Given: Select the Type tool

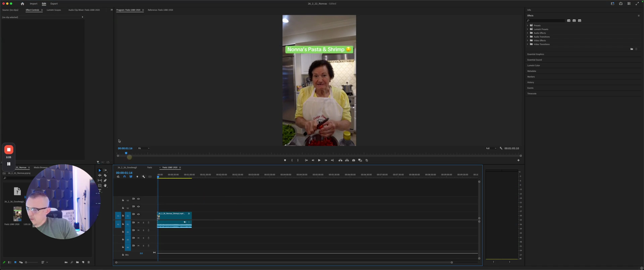Looking at the screenshot, I should 100,191.
